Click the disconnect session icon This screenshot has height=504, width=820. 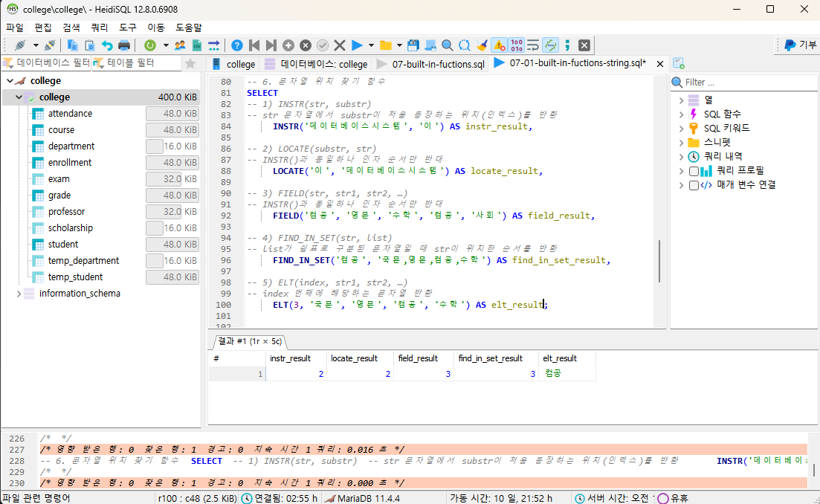(50, 45)
